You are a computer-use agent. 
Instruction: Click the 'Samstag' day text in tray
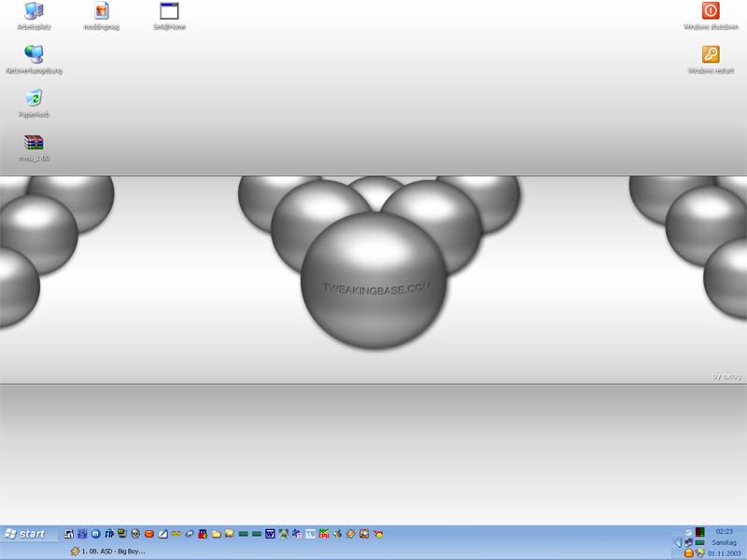[x=725, y=543]
